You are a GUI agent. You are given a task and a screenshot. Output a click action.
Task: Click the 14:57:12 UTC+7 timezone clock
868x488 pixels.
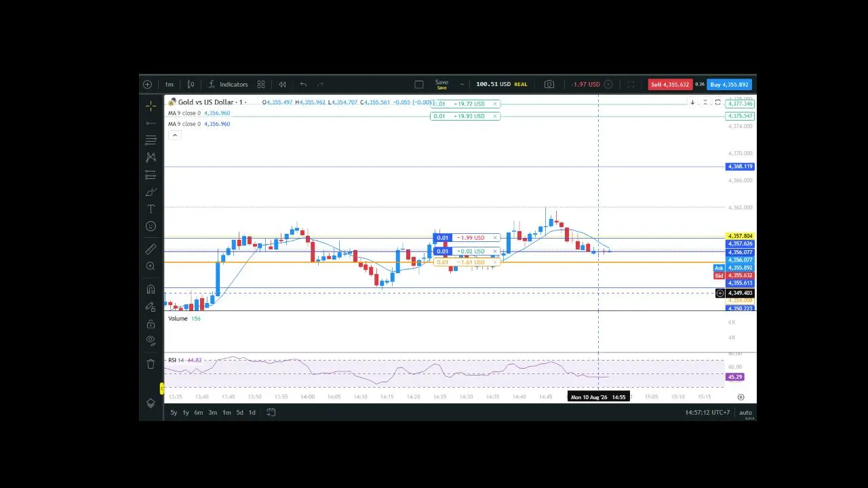tap(707, 413)
